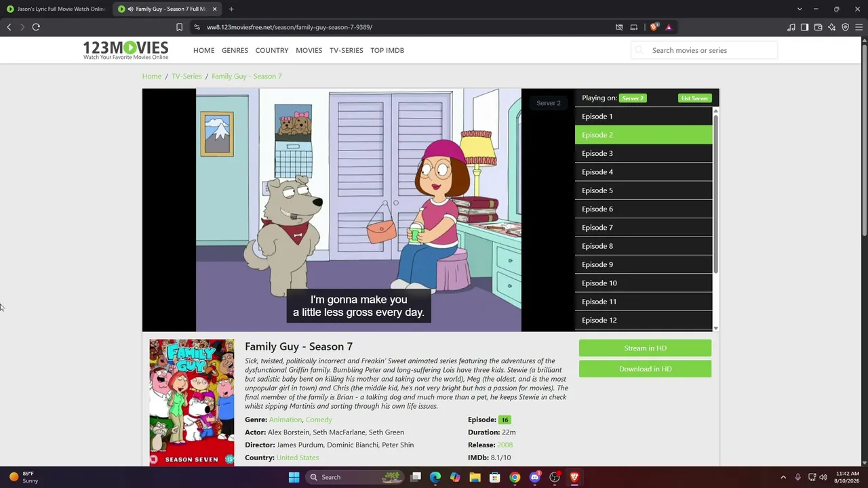The width and height of the screenshot is (868, 488).
Task: Click green Server 2 badge beside Playing on
Action: pos(633,98)
